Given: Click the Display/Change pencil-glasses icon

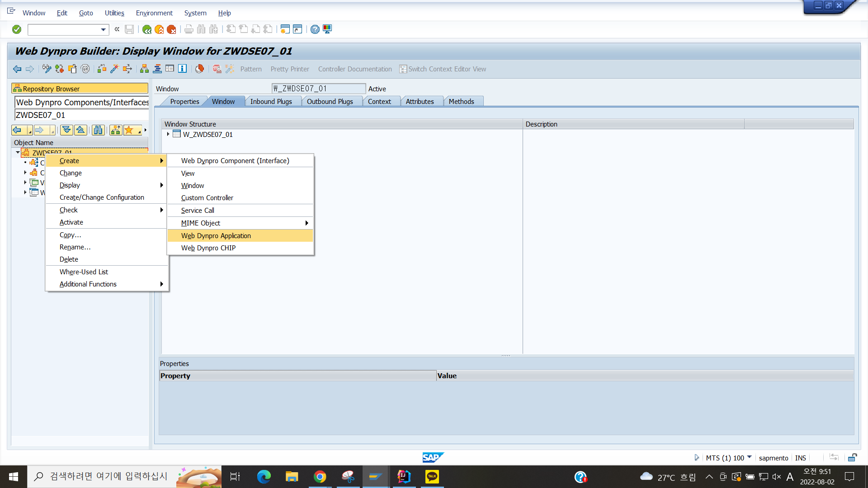Looking at the screenshot, I should [x=47, y=69].
